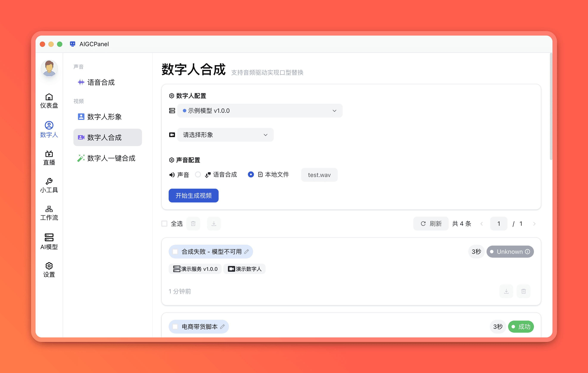Click the batch download icon beside 全选
The width and height of the screenshot is (588, 373).
coord(214,224)
